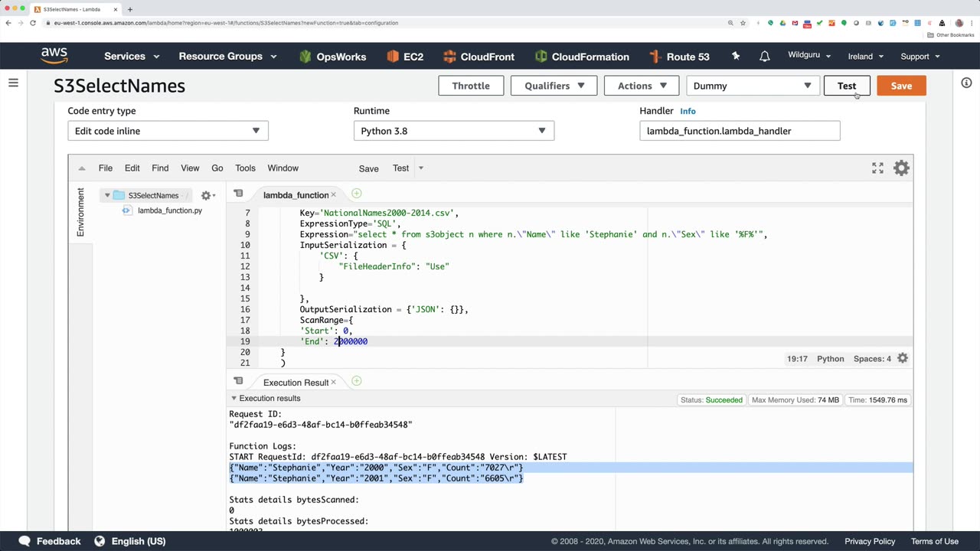Add new editor tab with plus icon

[356, 194]
